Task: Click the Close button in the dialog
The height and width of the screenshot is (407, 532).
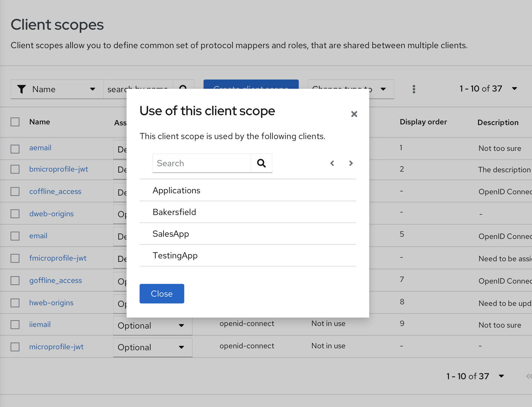Action: coord(162,293)
